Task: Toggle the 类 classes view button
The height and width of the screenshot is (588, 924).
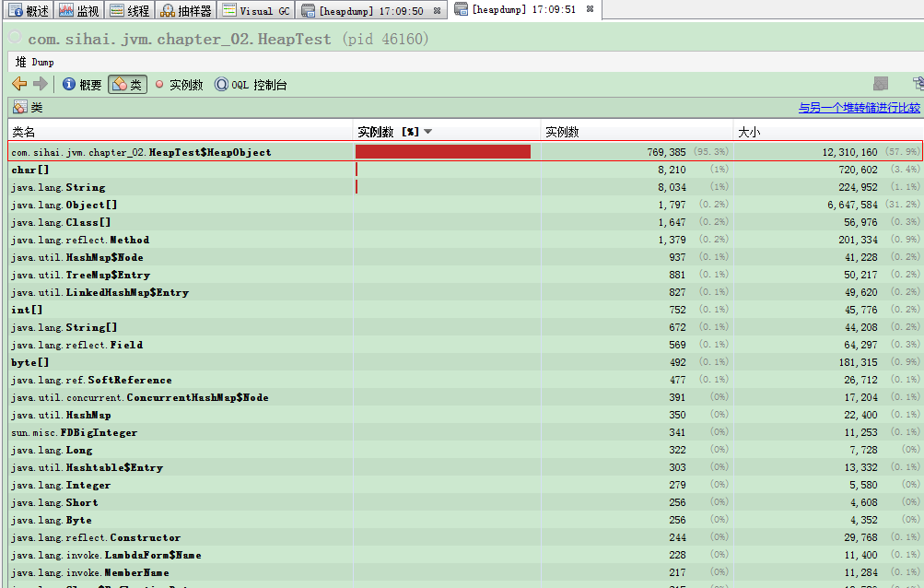Action: (127, 85)
